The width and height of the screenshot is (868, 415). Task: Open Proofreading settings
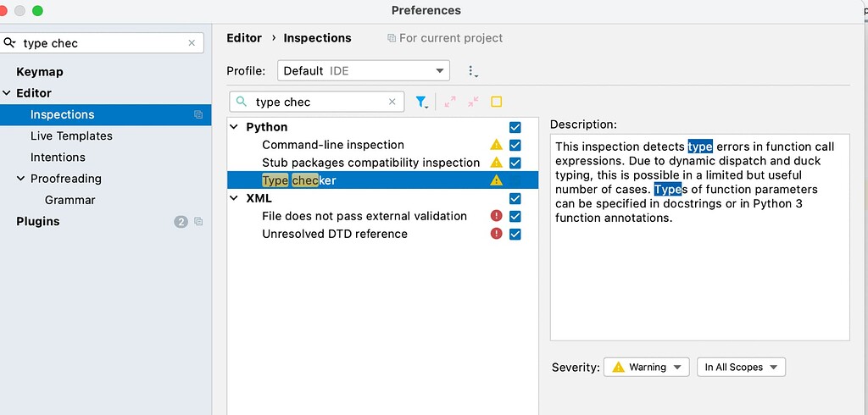tap(66, 179)
